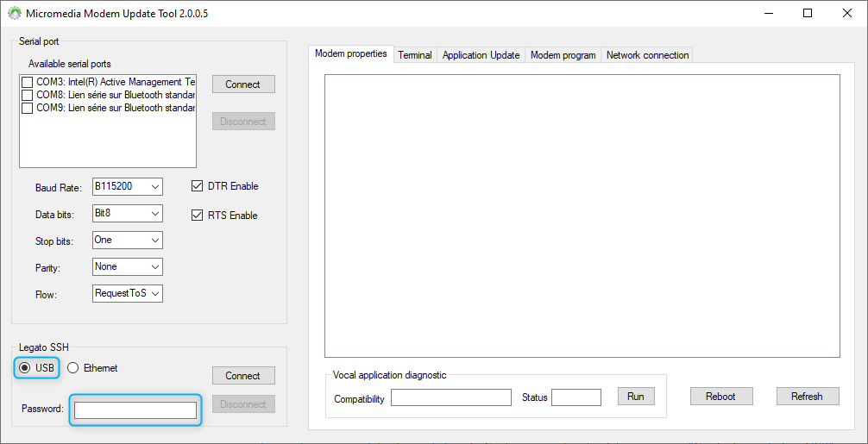The image size is (868, 444).
Task: Go to the Network connection tab
Action: (647, 55)
